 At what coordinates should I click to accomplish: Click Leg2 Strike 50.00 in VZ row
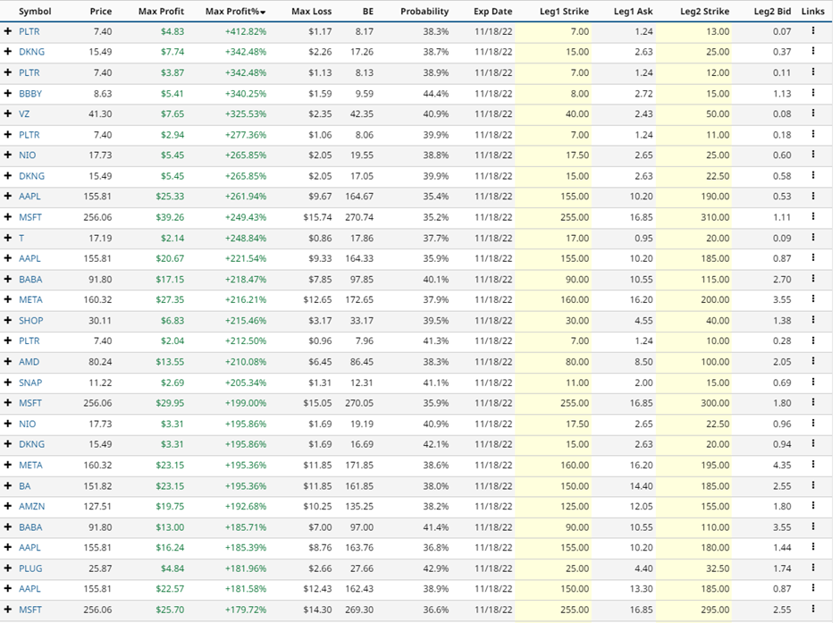pos(718,114)
